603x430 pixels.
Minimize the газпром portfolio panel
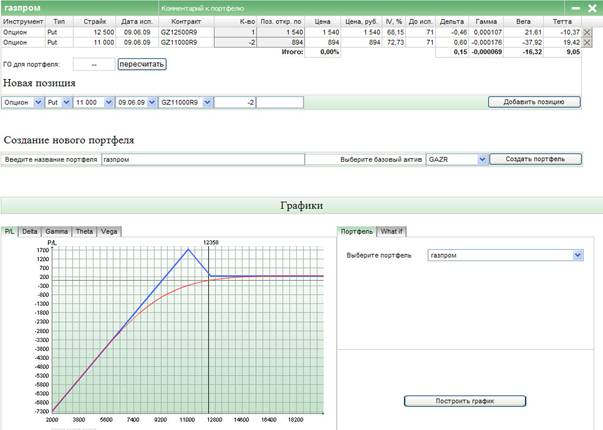(576, 7)
